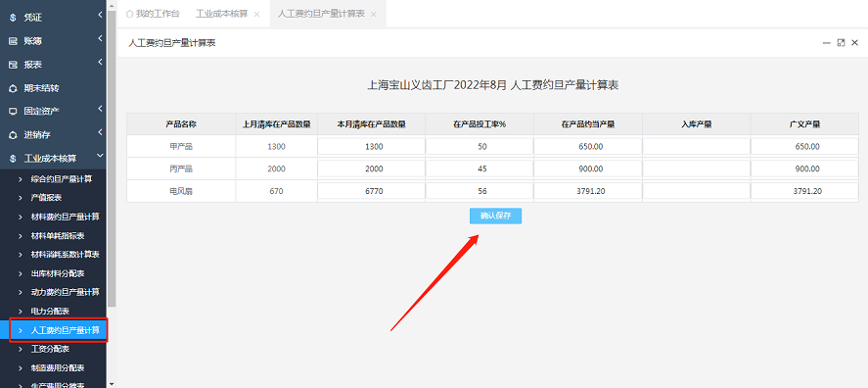This screenshot has height=388, width=868.
Task: Expand the 报表 sidebar menu arrow
Action: pyautogui.click(x=100, y=62)
